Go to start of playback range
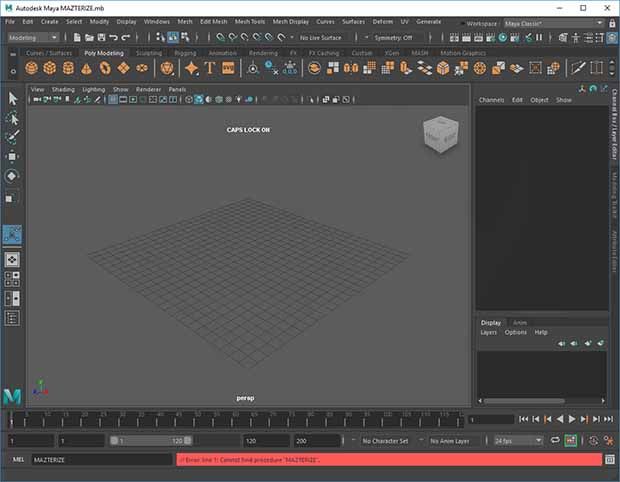620x482 pixels. (523, 419)
